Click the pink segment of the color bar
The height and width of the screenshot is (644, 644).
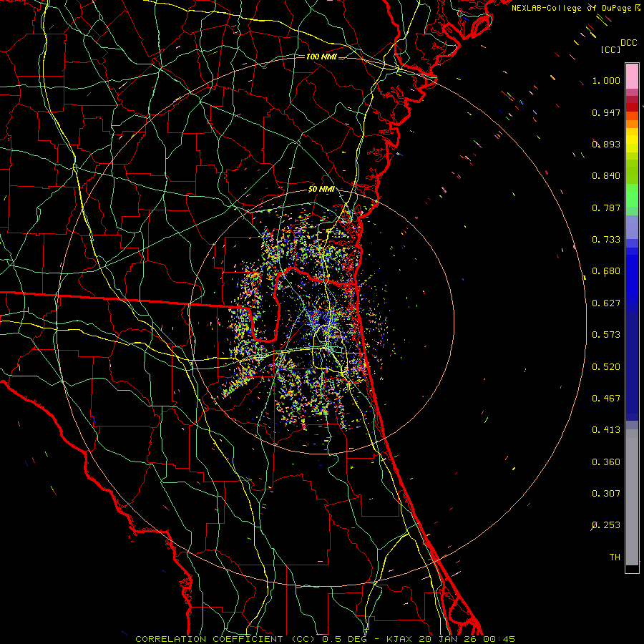point(632,76)
